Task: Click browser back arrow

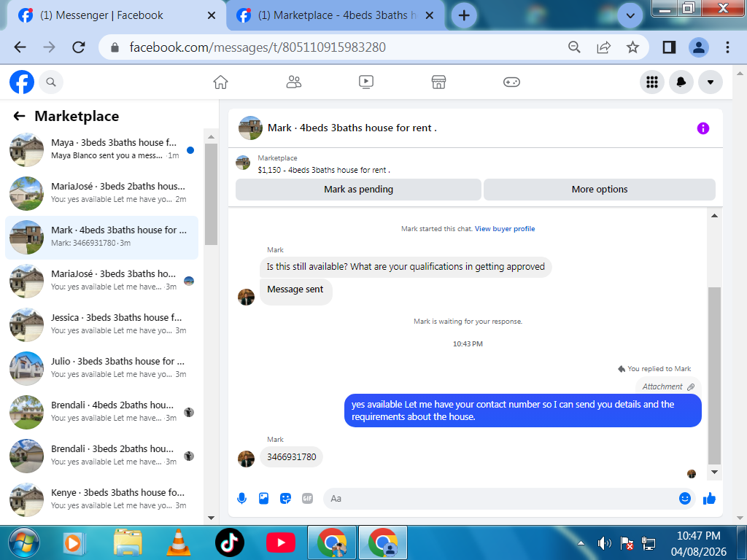Action: point(20,47)
